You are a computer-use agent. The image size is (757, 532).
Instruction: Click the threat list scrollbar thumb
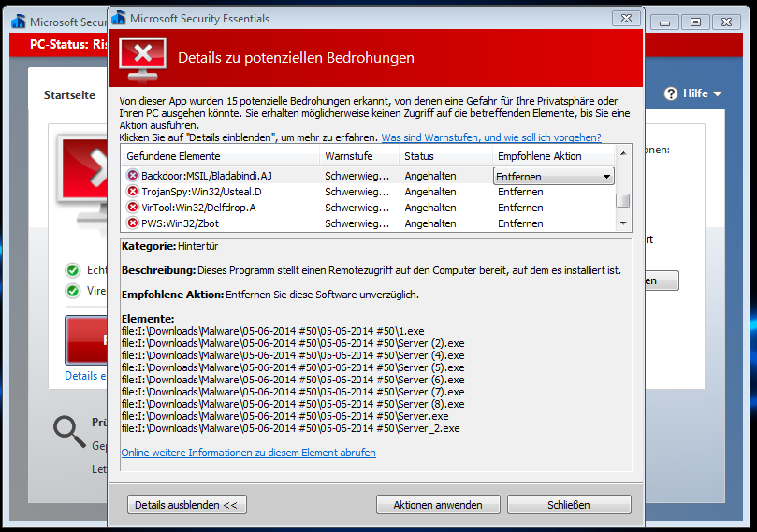pyautogui.click(x=623, y=200)
